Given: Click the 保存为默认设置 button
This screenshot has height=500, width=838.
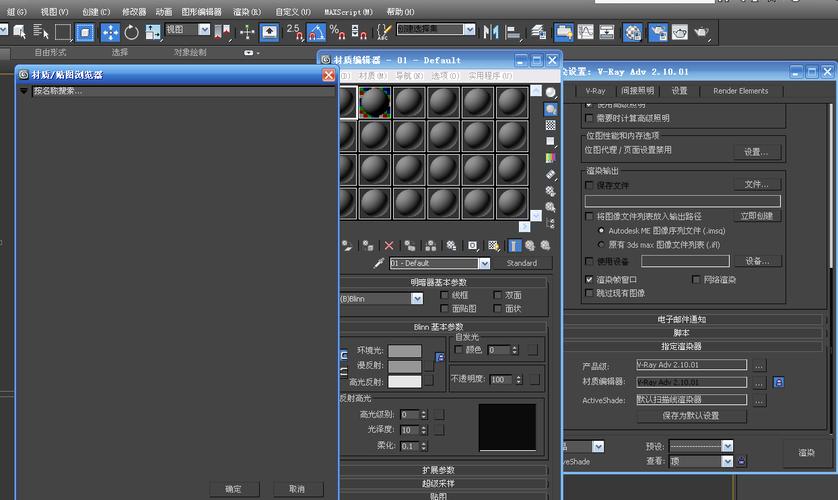Looking at the screenshot, I should coord(690,416).
